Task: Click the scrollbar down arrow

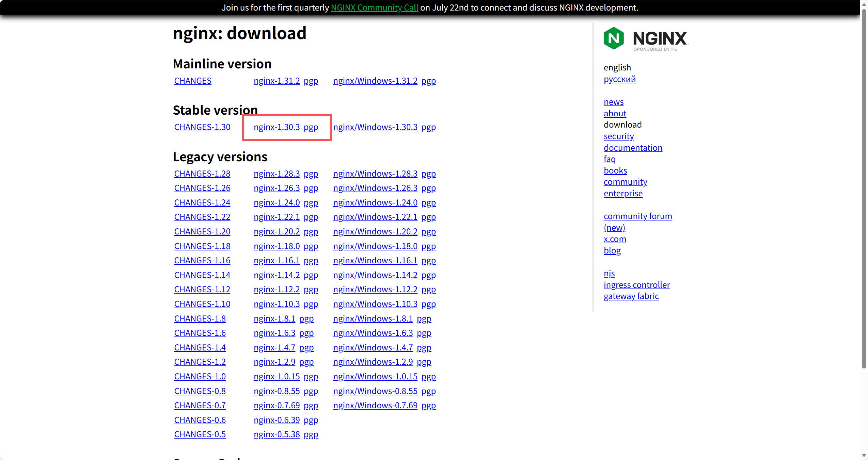Action: [864, 455]
